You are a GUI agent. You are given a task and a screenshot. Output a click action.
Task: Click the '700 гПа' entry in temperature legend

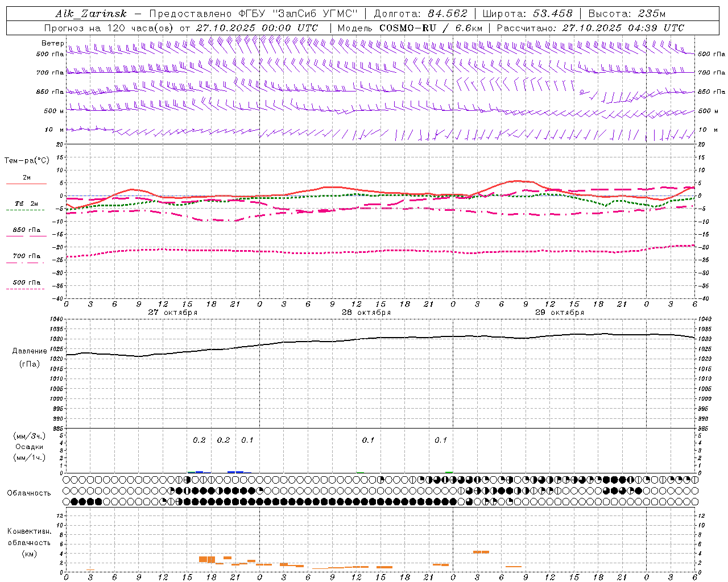pos(27,256)
